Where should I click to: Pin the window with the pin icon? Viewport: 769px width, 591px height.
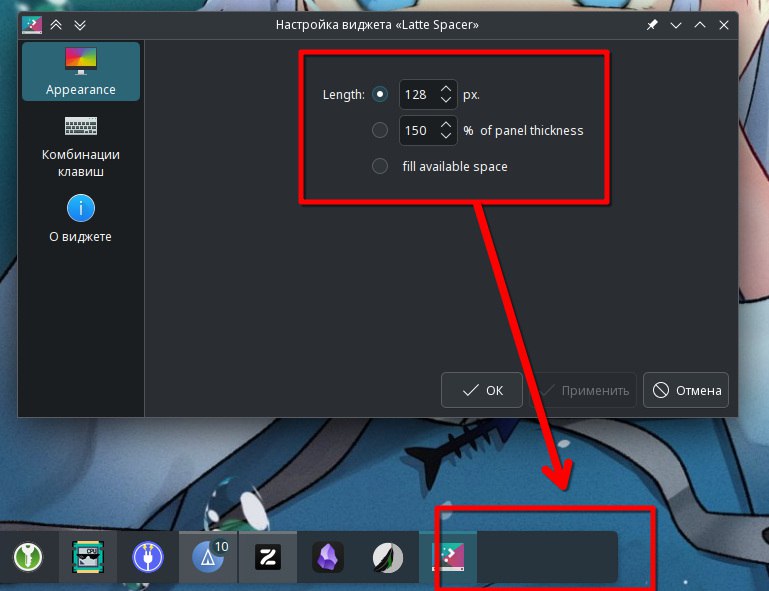point(652,25)
